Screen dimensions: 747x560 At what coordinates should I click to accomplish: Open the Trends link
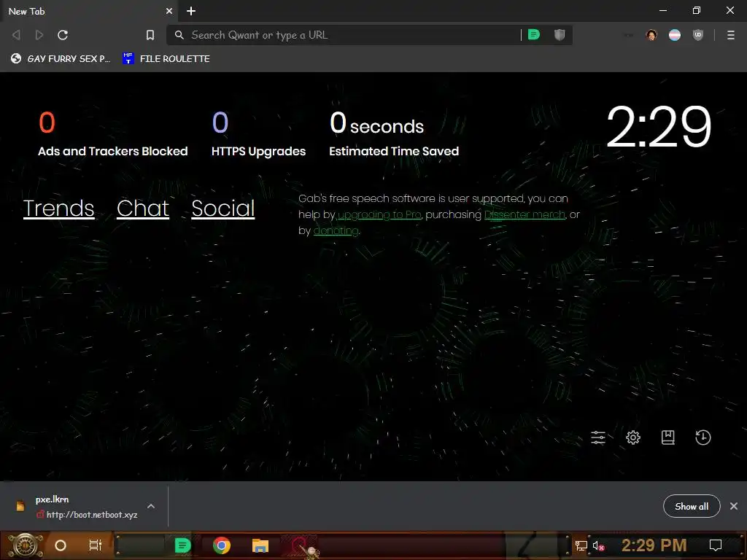58,208
